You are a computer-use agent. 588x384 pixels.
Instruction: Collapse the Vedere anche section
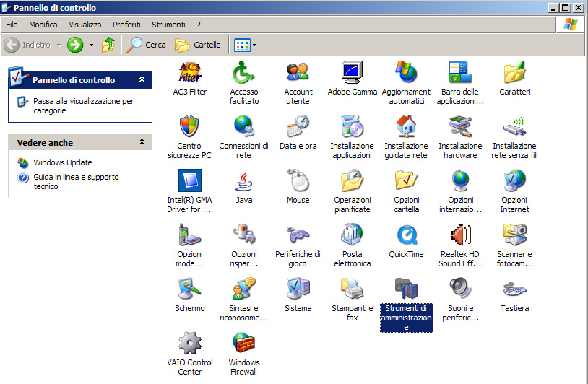pyautogui.click(x=142, y=143)
